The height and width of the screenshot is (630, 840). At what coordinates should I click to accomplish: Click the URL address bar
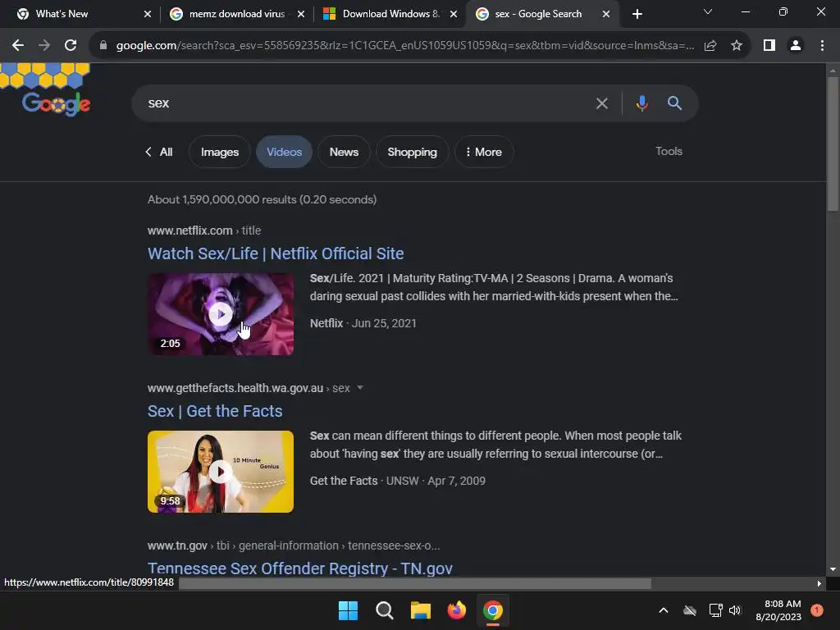[405, 46]
